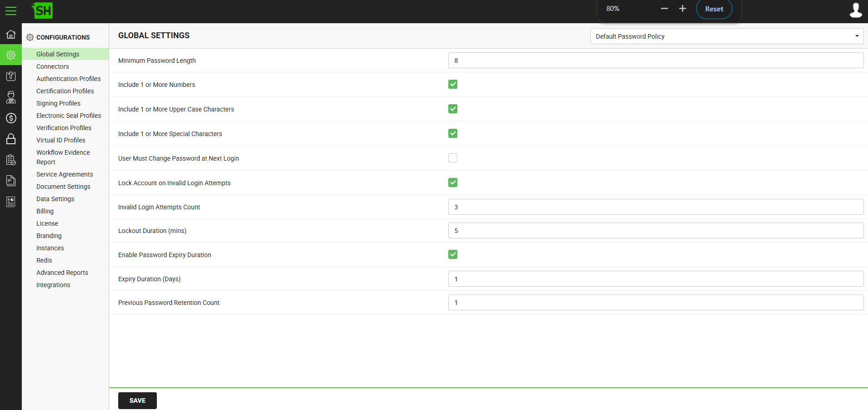Image resolution: width=868 pixels, height=410 pixels.
Task: Enable User Must Change Password at Next Login
Action: tap(453, 158)
